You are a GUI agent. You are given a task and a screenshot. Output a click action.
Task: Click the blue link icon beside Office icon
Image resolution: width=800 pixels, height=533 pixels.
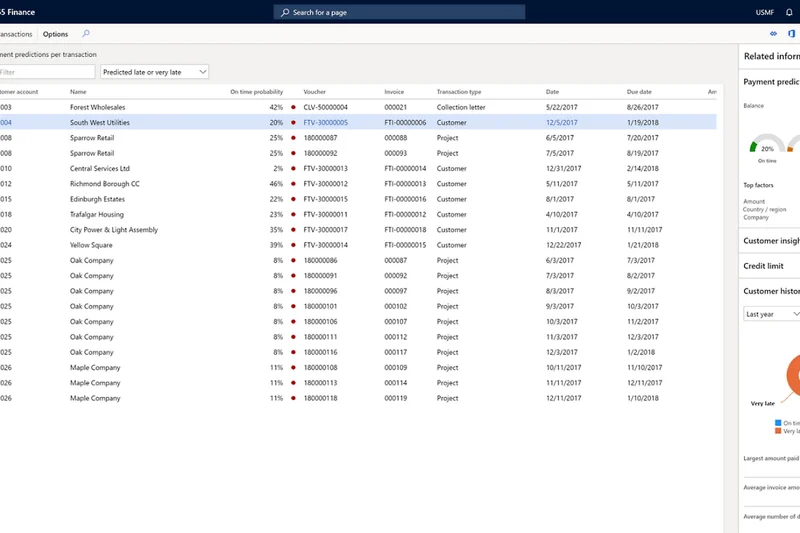click(773, 34)
